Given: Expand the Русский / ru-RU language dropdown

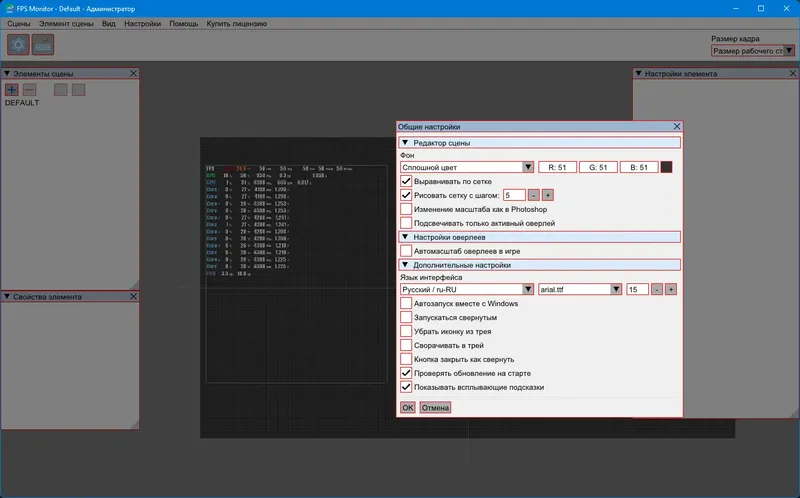Looking at the screenshot, I should pyautogui.click(x=467, y=289).
